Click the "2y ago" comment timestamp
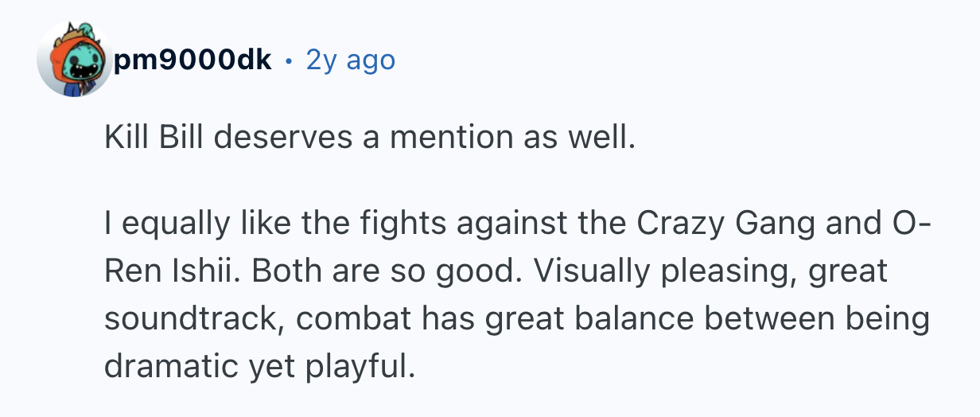980x417 pixels. point(350,60)
